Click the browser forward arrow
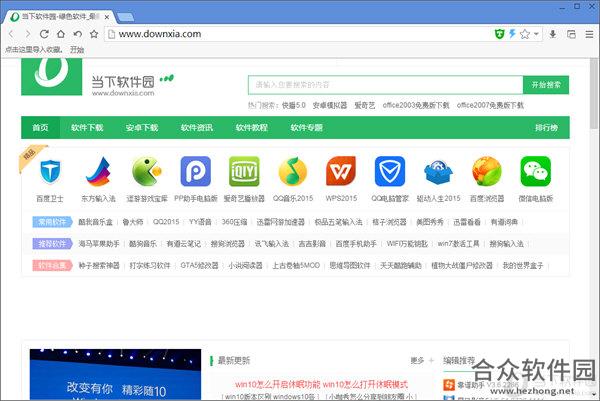This screenshot has width=600, height=401. pyautogui.click(x=28, y=34)
